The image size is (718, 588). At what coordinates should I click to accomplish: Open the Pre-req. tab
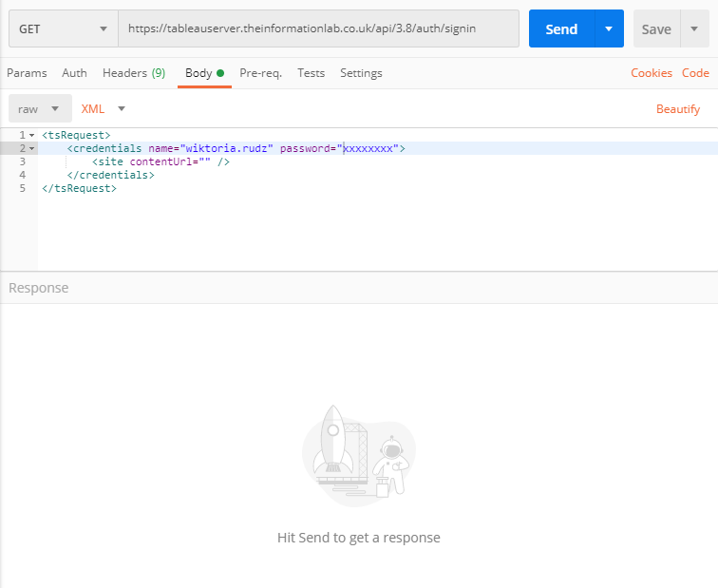coord(260,73)
